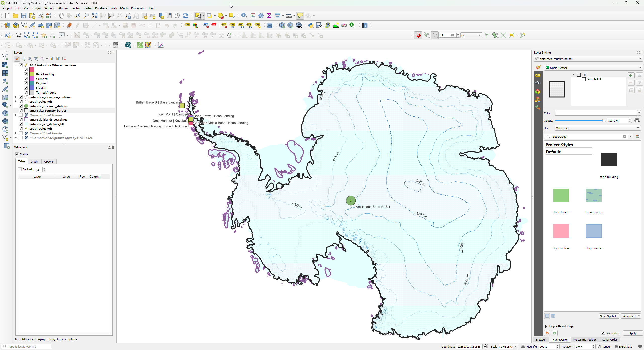Hide the antarctic_research_stations layer
The width and height of the screenshot is (644, 350).
[x=21, y=106]
